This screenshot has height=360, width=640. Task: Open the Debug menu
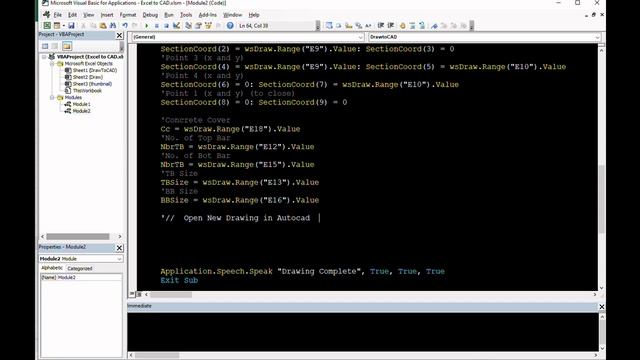[x=150, y=15]
